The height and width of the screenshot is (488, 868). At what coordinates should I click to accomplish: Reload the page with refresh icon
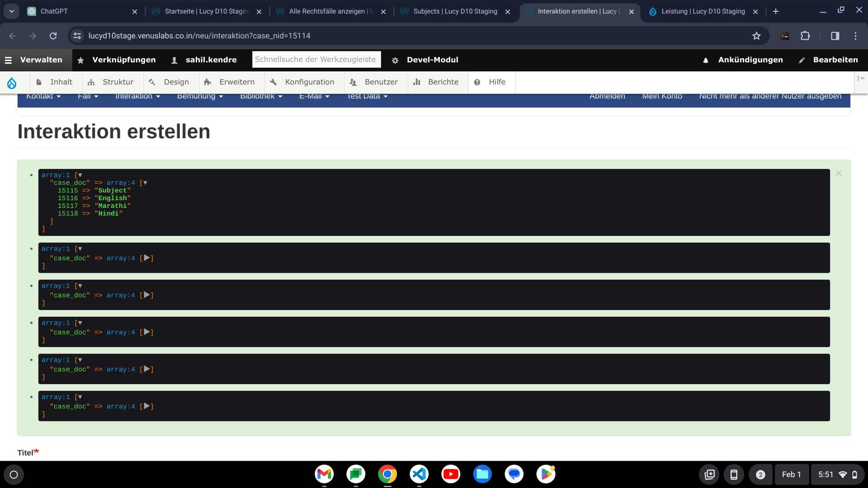pyautogui.click(x=53, y=36)
